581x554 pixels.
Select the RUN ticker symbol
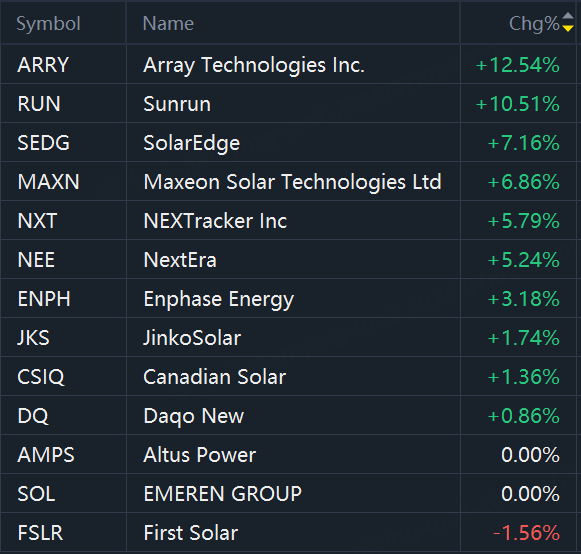pos(39,104)
